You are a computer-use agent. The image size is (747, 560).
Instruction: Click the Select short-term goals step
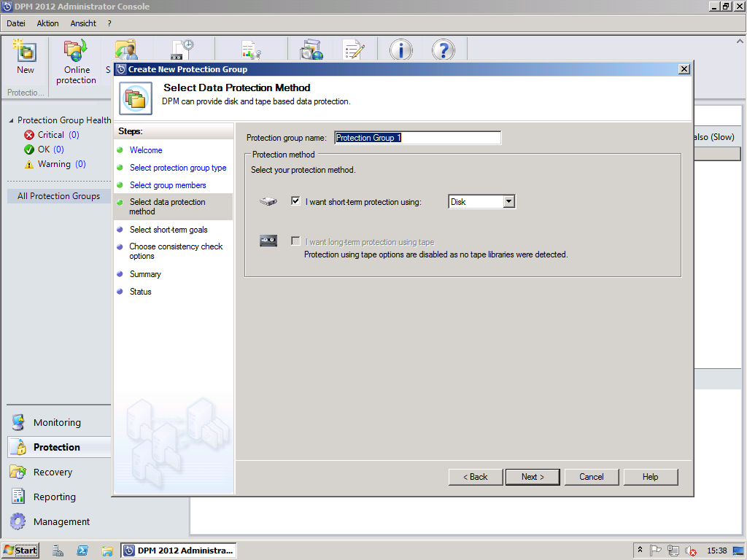(169, 230)
